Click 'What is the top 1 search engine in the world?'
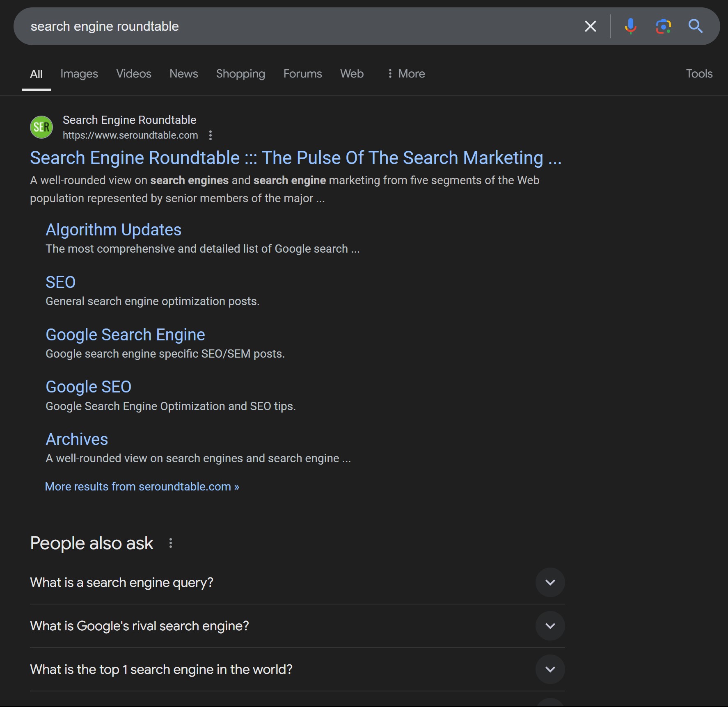 coord(161,670)
